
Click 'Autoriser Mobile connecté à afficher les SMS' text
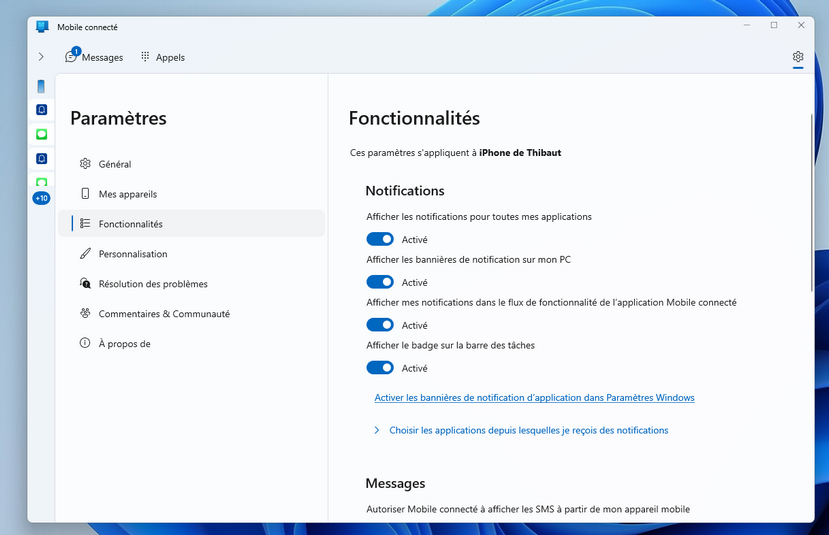[528, 509]
